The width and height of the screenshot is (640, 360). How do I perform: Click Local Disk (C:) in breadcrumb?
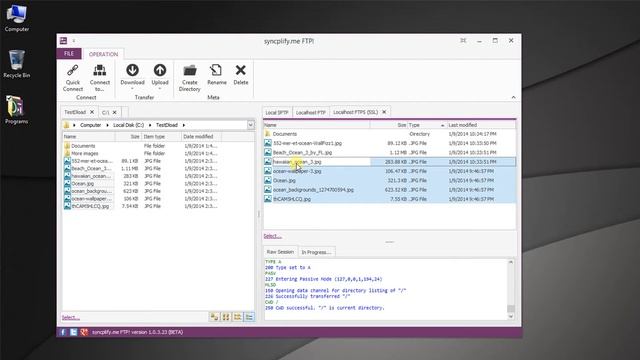[x=129, y=125]
